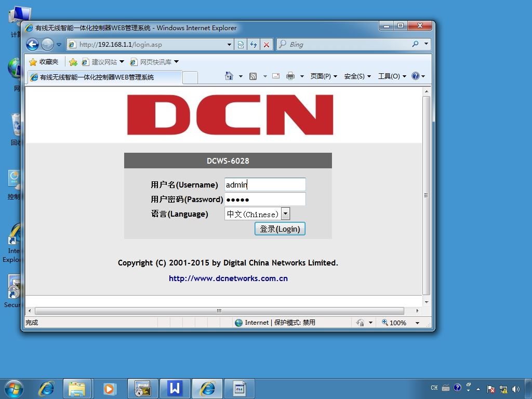Viewport: 532px width, 399px height.
Task: Click the Read mail icon
Action: 276,76
